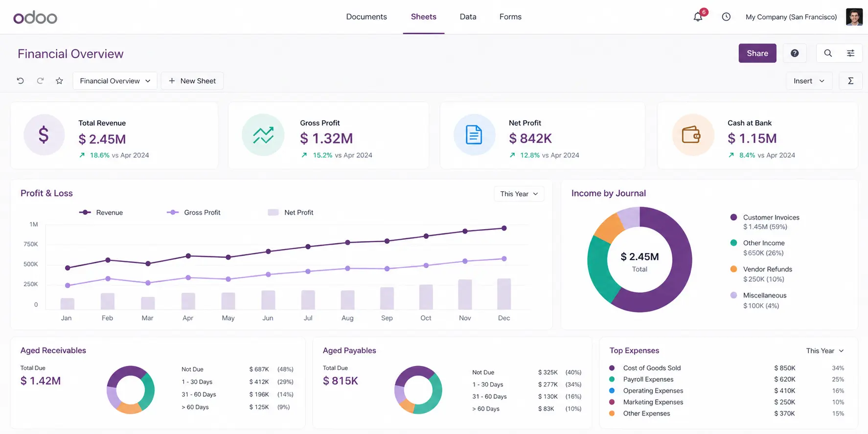Open search with magnifier icon

(828, 53)
